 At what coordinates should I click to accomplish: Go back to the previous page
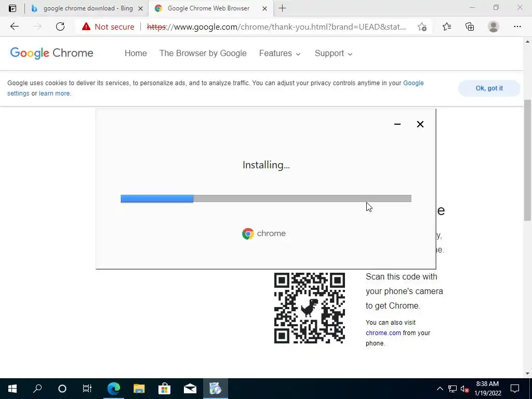(14, 26)
